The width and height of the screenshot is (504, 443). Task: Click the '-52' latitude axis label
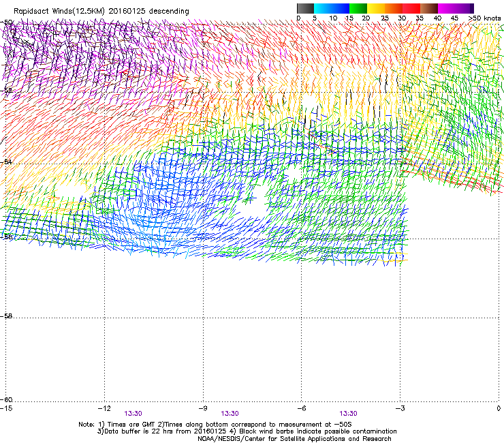pyautogui.click(x=6, y=91)
